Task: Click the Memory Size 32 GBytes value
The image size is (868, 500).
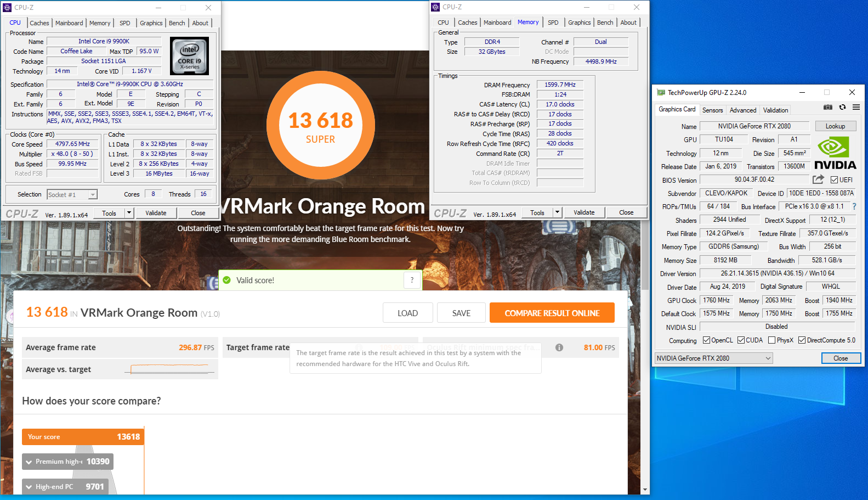Action: tap(492, 52)
